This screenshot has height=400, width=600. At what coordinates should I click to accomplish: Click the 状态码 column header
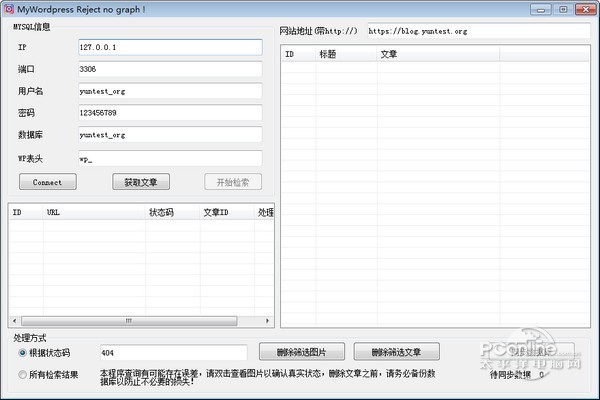tap(173, 212)
